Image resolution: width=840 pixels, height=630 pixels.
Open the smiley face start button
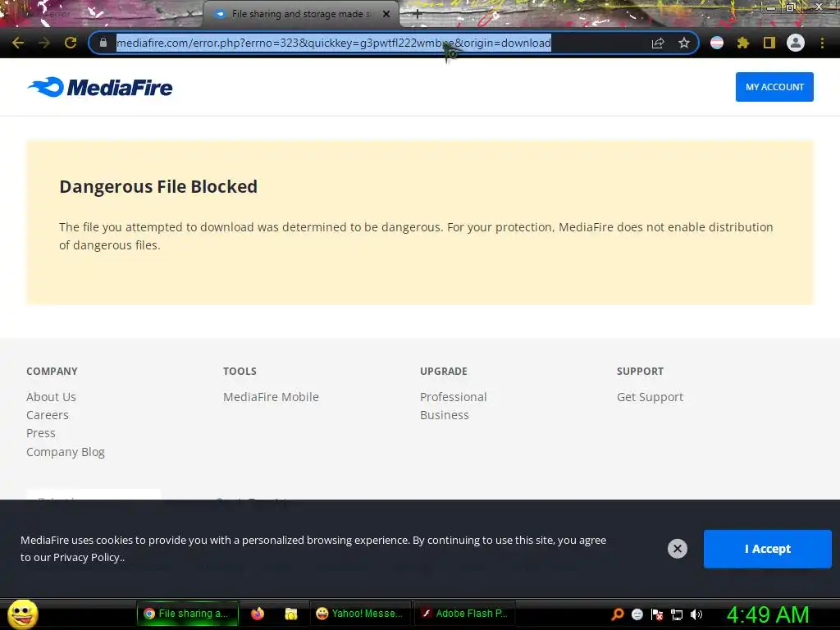(x=22, y=614)
